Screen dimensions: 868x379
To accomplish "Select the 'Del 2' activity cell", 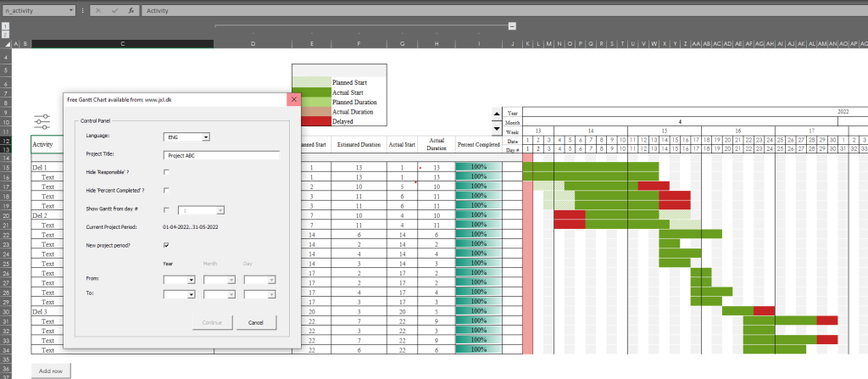I will (x=47, y=215).
